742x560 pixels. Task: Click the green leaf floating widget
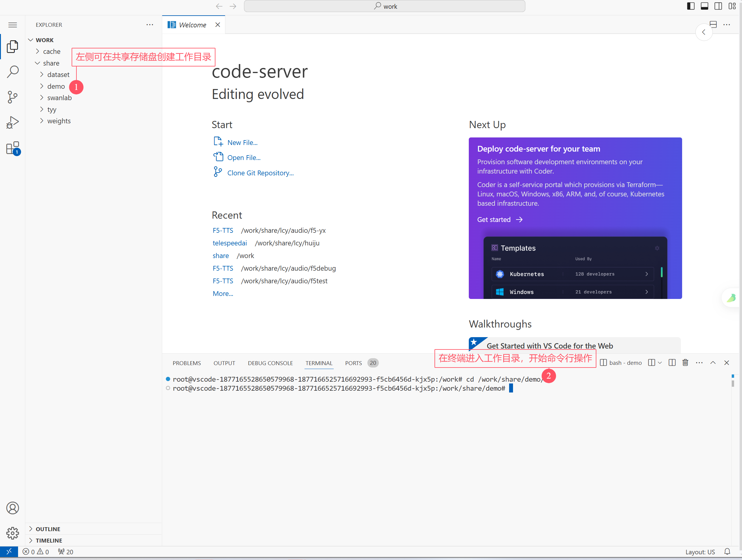tap(731, 297)
